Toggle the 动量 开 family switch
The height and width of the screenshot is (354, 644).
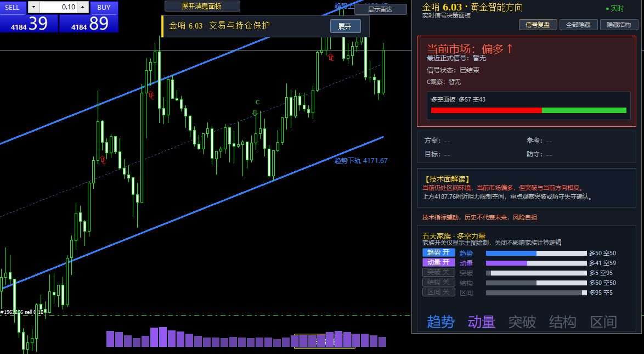[439, 262]
